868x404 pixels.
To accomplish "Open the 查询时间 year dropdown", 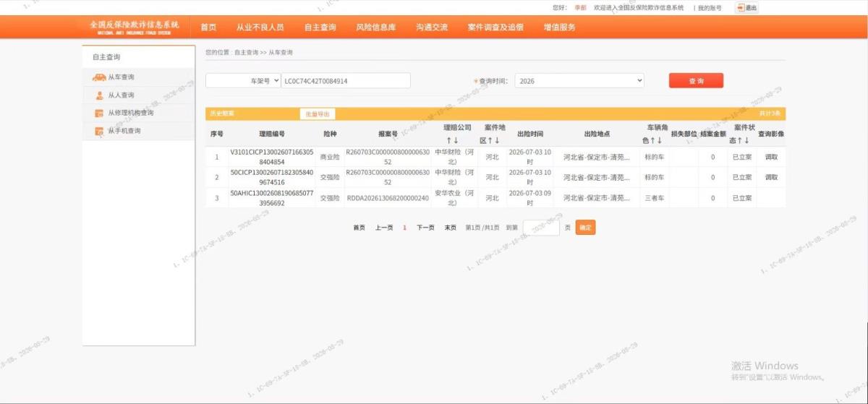I will click(x=579, y=81).
